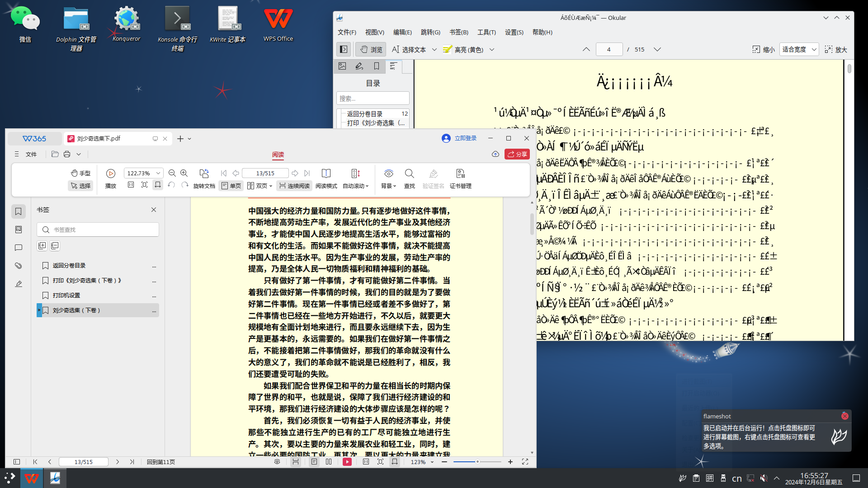Toggle continuous reading in WPS
Screen dimensions: 868x488
[294, 186]
